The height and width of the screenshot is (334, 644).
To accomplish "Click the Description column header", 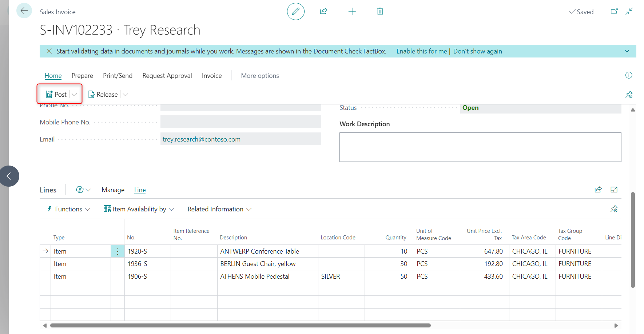I will tap(233, 238).
